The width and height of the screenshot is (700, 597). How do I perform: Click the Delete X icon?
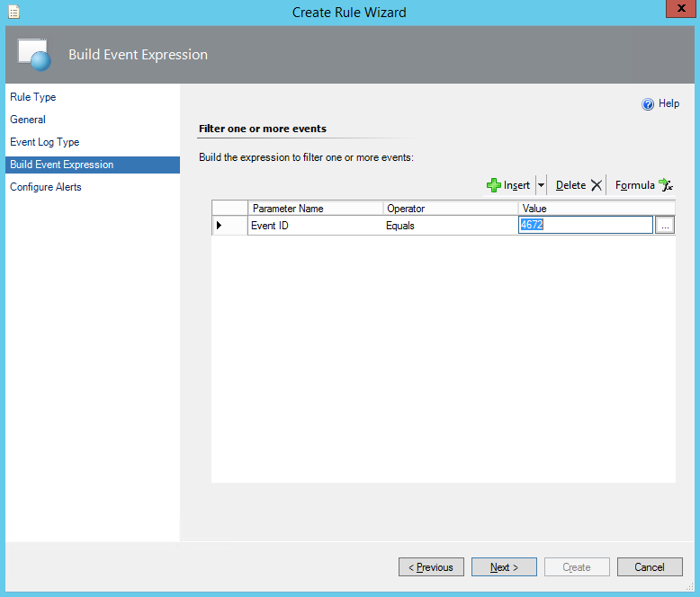(596, 185)
